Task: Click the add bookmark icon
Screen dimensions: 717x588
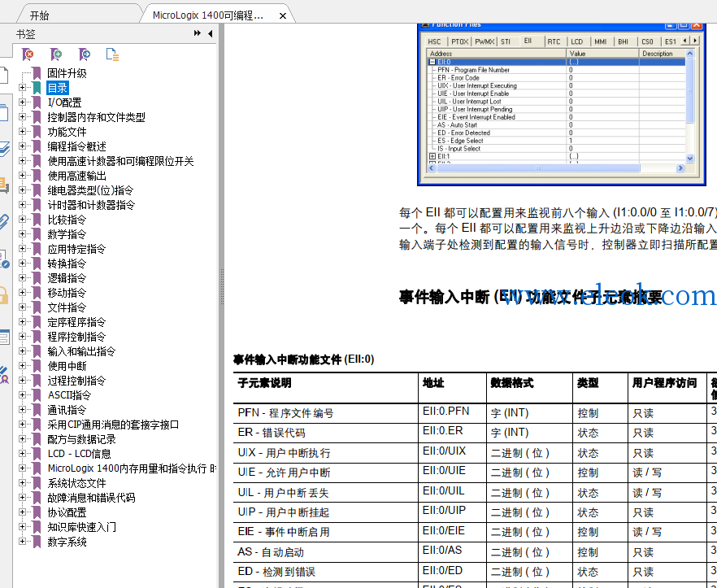Action: [56, 54]
